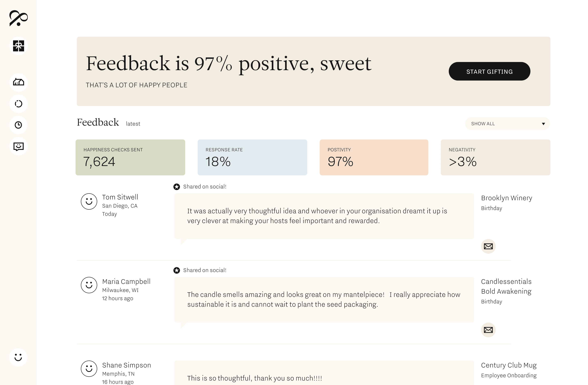Click the smiley profile icon at sidebar bottom

click(x=18, y=357)
